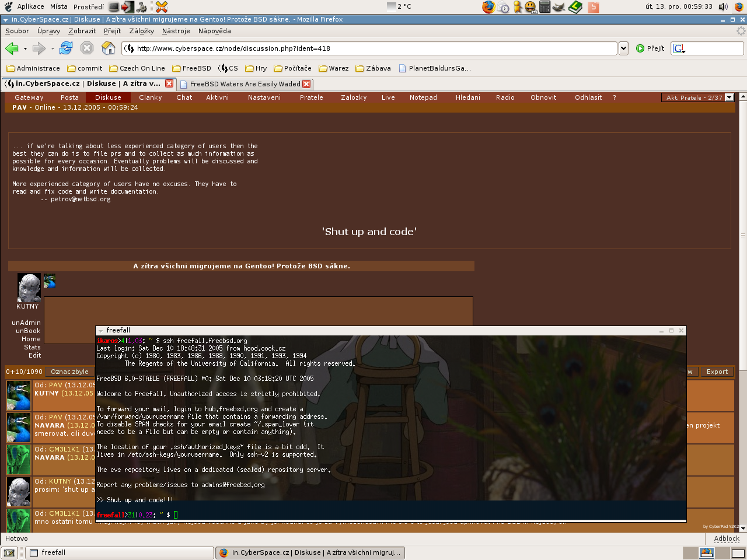
Task: Launch Firefox from the top panel
Action: click(x=488, y=7)
